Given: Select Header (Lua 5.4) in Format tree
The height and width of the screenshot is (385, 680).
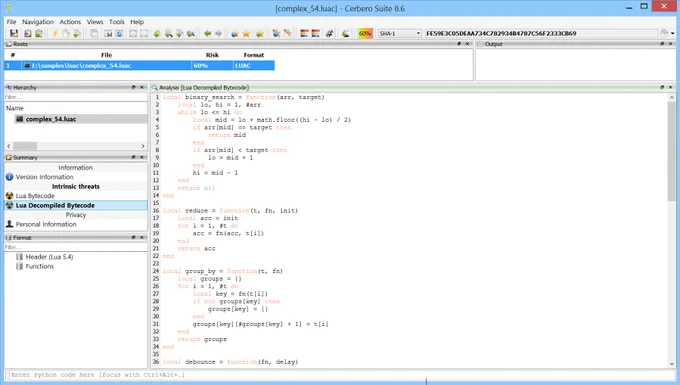Looking at the screenshot, I should 49,257.
